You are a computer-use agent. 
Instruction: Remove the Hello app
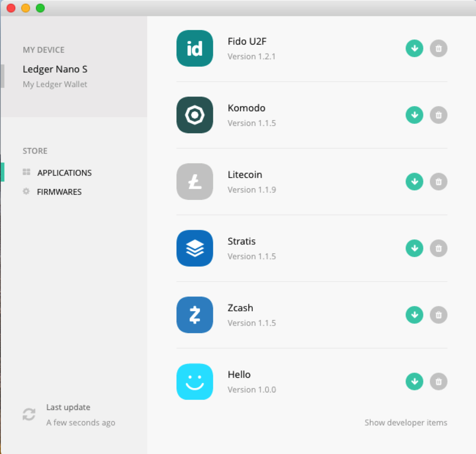[438, 381]
